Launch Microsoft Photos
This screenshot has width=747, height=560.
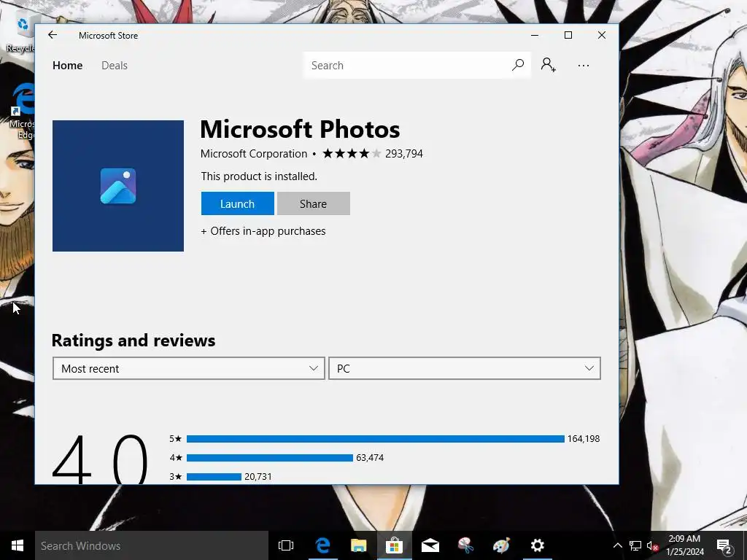click(x=237, y=204)
